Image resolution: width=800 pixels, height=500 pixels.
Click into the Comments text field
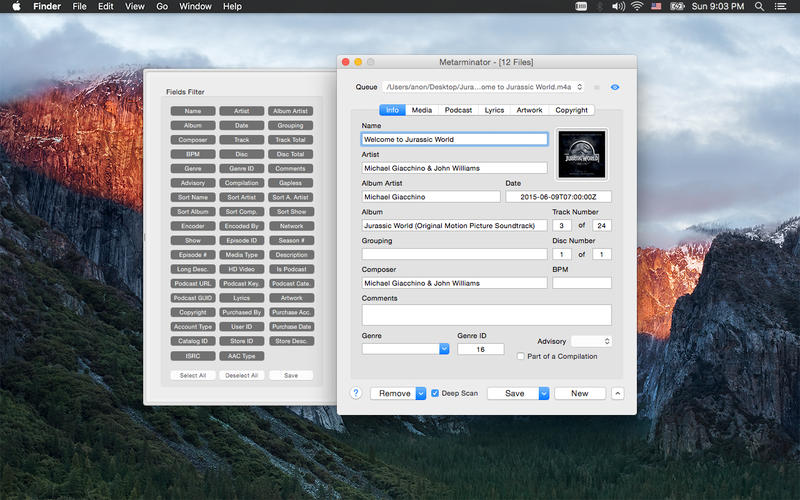coord(487,315)
